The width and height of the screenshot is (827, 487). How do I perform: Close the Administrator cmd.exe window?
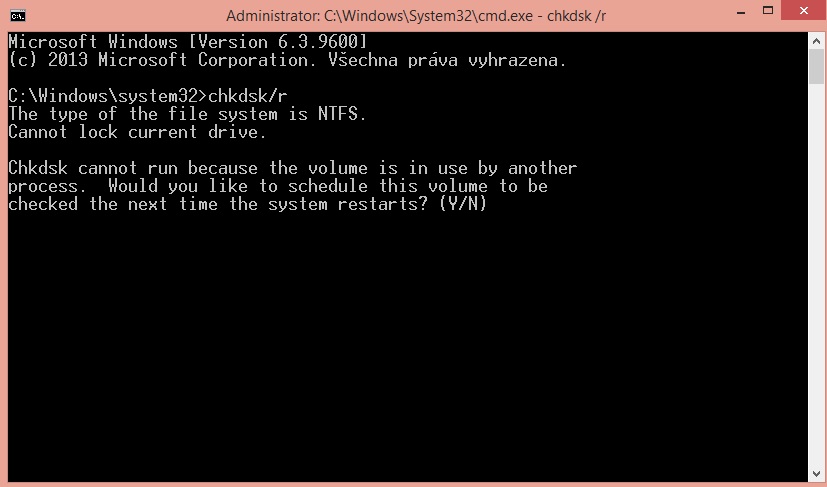click(x=804, y=11)
